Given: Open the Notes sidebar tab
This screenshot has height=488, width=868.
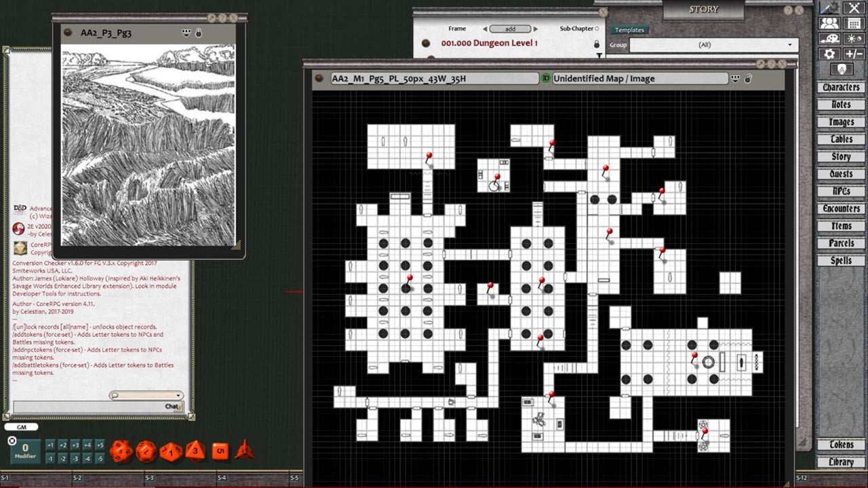Looking at the screenshot, I should pyautogui.click(x=841, y=105).
